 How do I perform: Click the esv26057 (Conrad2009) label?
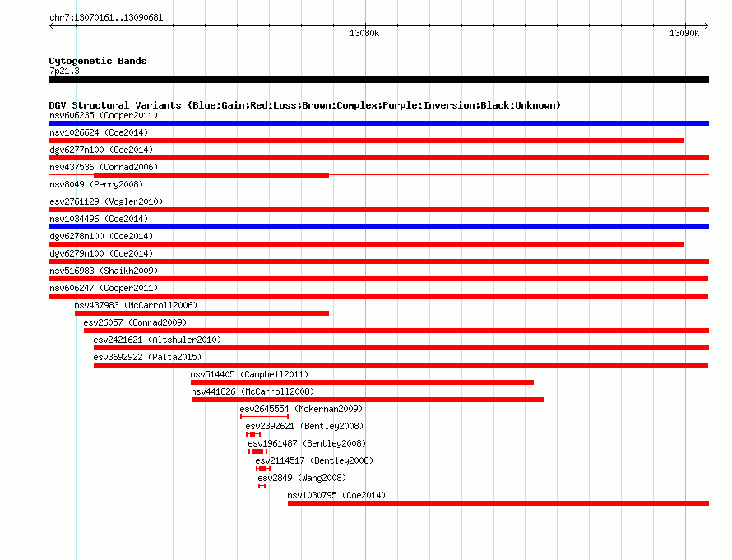click(135, 322)
